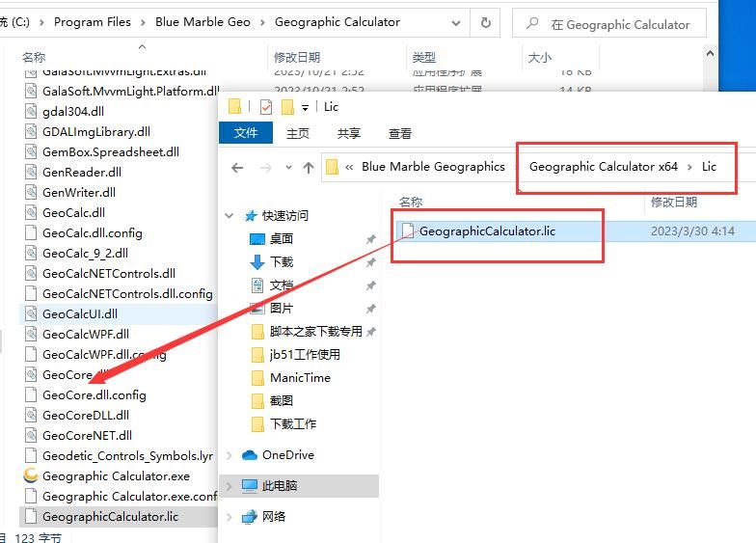Unpin 脚本之家下载专用 via its pin icon
The image size is (756, 543).
[370, 332]
